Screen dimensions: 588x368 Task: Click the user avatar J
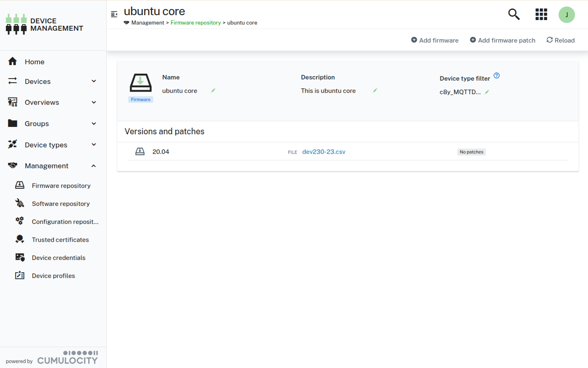click(566, 15)
